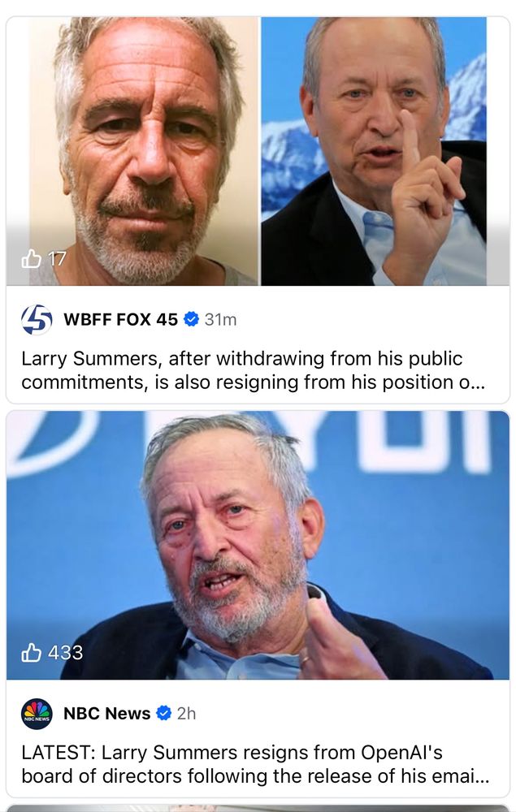Image resolution: width=516 pixels, height=812 pixels.
Task: Like the WBFF FOX 45 post
Action: [31, 258]
